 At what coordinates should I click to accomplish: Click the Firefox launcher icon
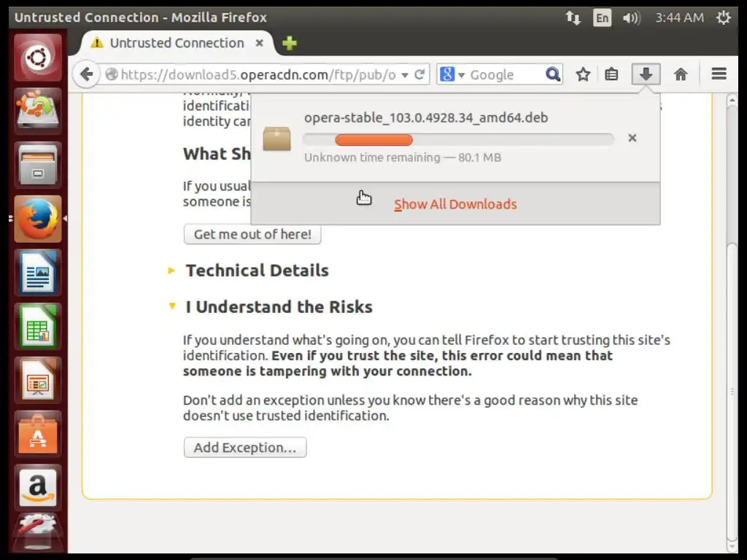[38, 219]
